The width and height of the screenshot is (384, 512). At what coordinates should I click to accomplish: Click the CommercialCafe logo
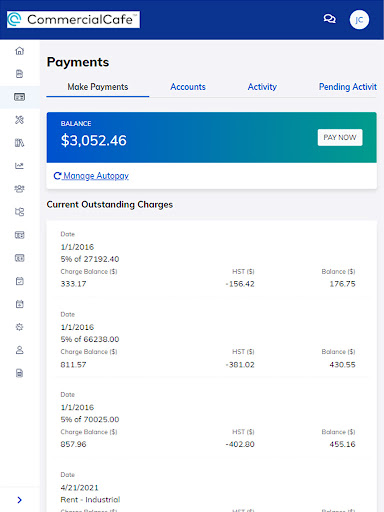pos(73,19)
